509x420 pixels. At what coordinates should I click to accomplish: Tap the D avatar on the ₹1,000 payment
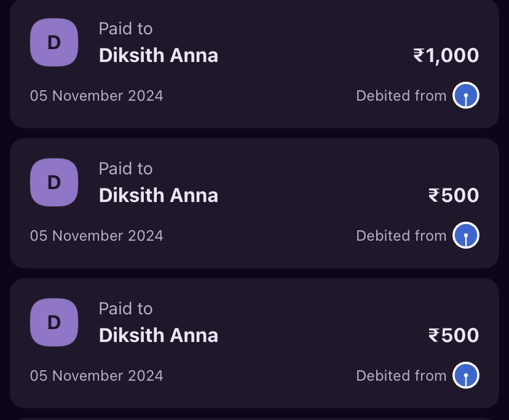(x=54, y=42)
